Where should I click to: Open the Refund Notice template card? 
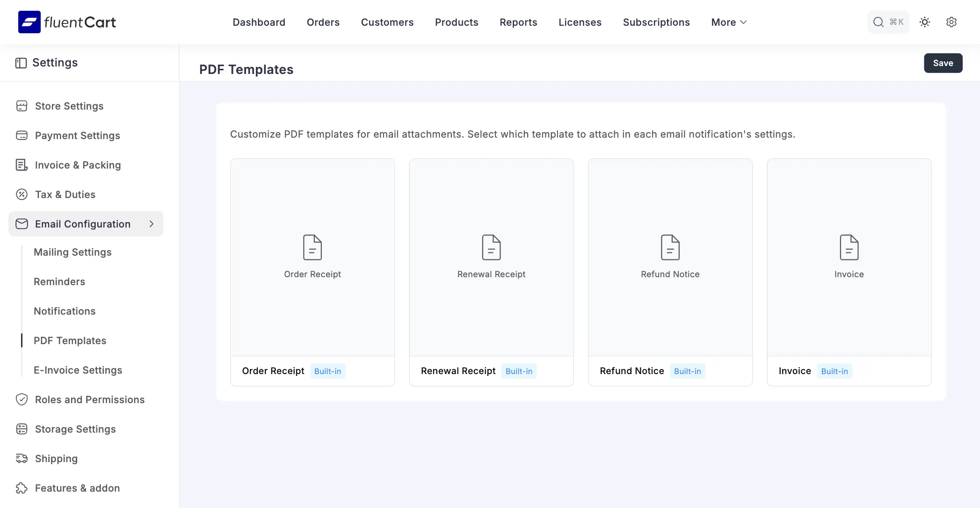670,257
